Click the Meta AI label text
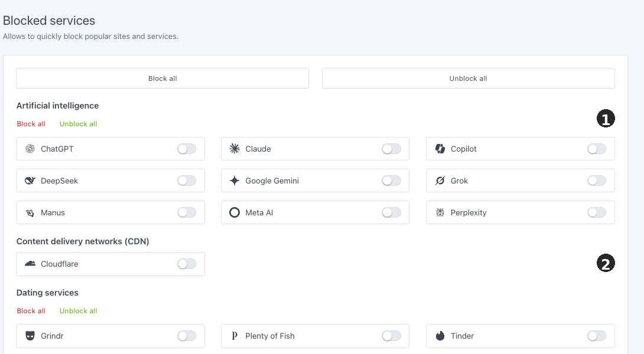 tap(259, 212)
